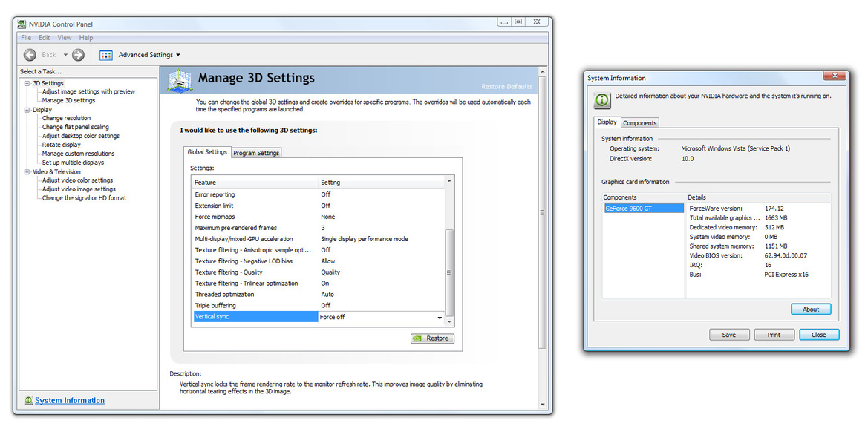This screenshot has height=429, width=868.
Task: Open Adjust video color settings
Action: coord(77,180)
